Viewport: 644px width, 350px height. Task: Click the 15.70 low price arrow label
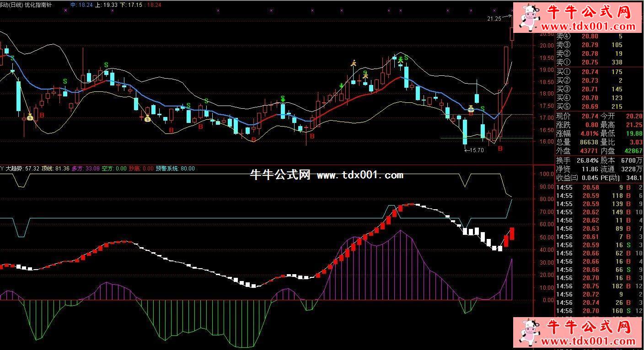tap(476, 150)
